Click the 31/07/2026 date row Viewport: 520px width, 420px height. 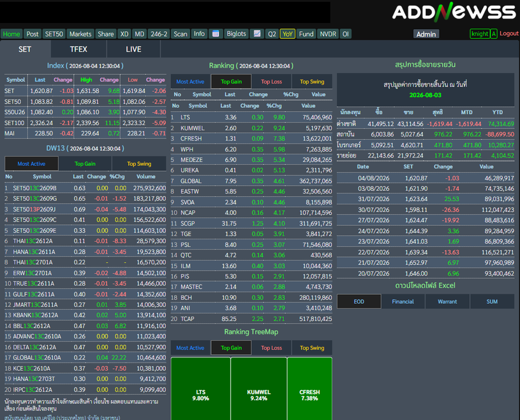pyautogui.click(x=426, y=199)
